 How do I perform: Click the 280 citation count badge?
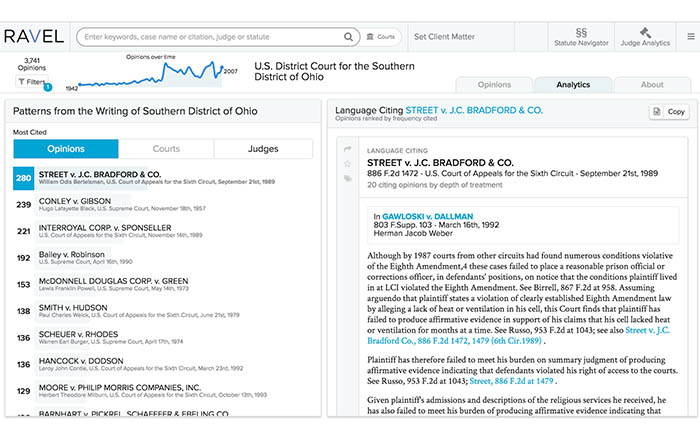pyautogui.click(x=24, y=178)
